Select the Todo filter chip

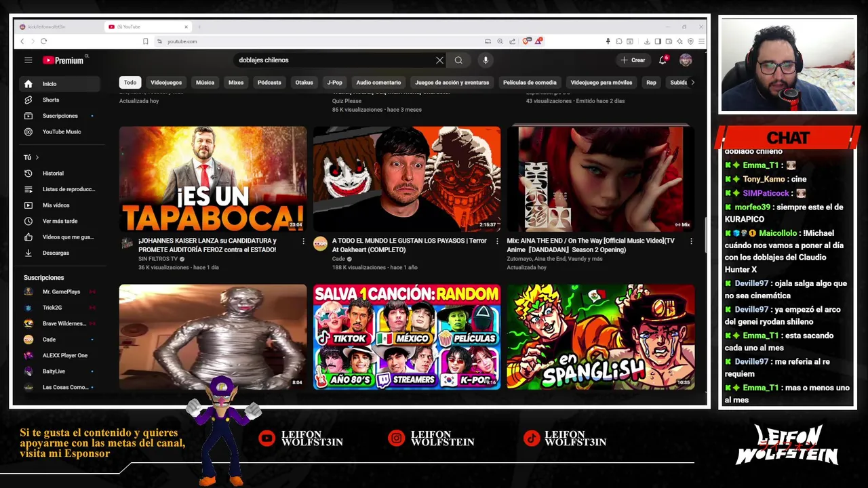tap(130, 83)
